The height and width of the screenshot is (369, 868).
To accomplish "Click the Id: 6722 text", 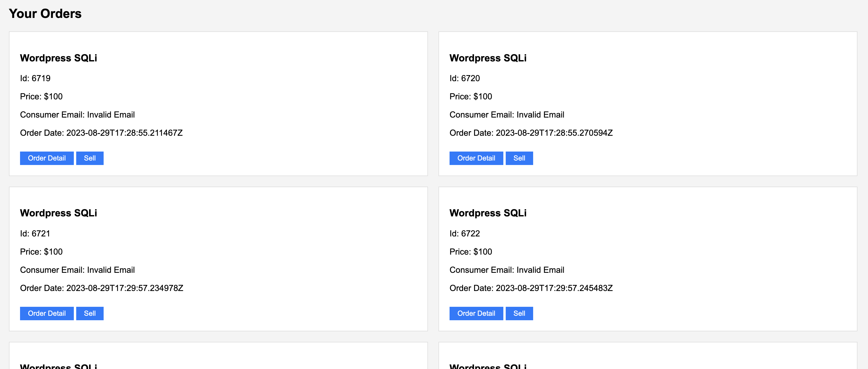I will tap(464, 234).
